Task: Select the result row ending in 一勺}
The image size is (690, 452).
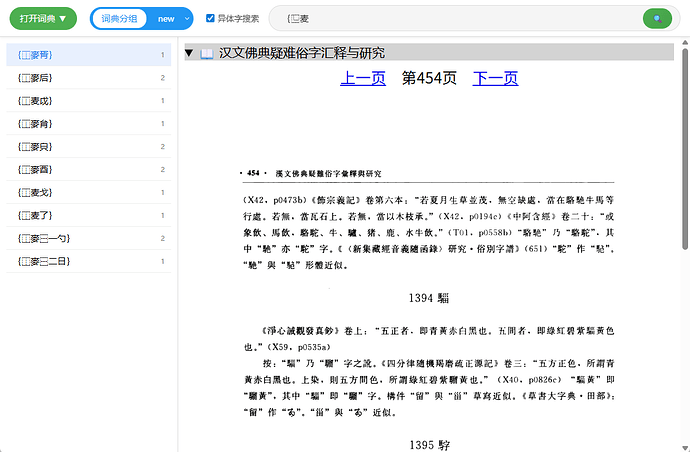Action: point(88,238)
